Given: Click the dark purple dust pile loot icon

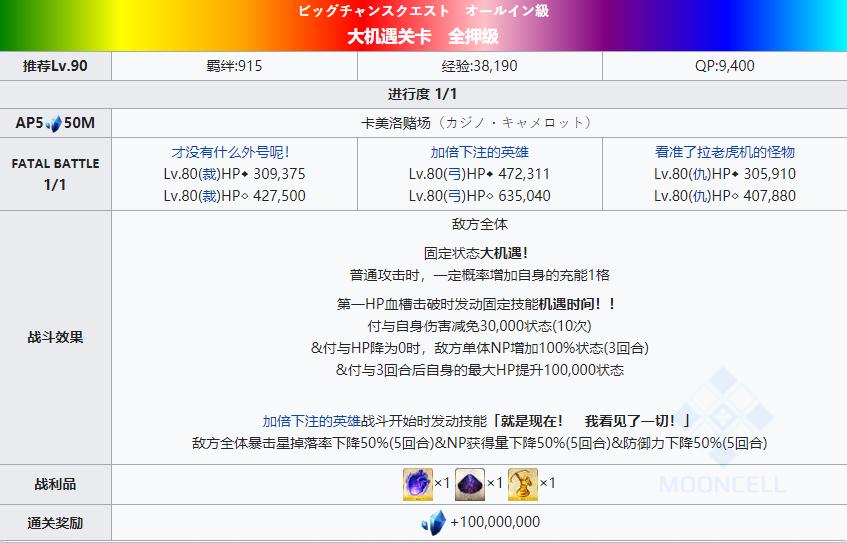Looking at the screenshot, I should click(468, 484).
